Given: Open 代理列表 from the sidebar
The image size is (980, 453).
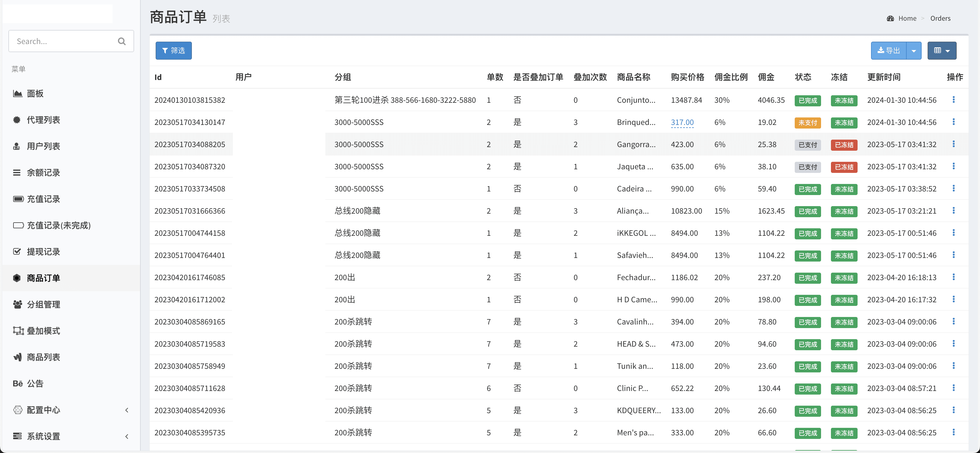Looking at the screenshot, I should point(43,120).
